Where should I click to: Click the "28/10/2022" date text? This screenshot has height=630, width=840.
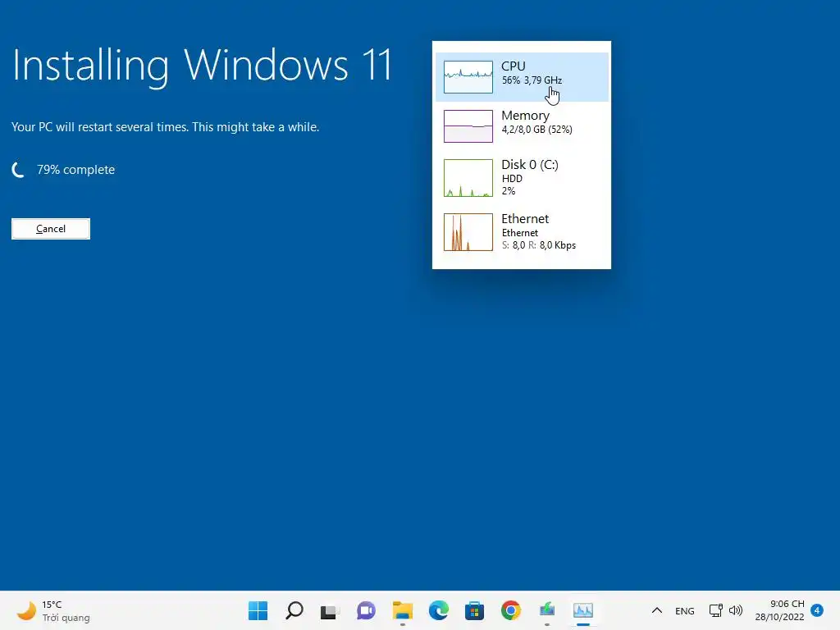click(779, 617)
